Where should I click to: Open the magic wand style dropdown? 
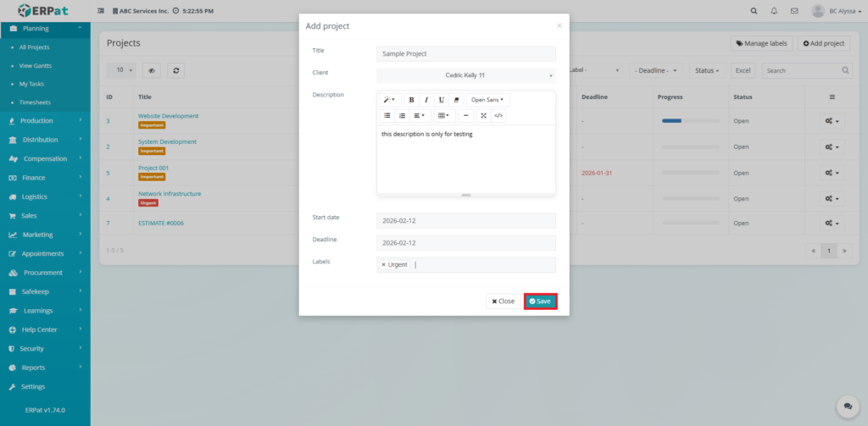point(390,100)
